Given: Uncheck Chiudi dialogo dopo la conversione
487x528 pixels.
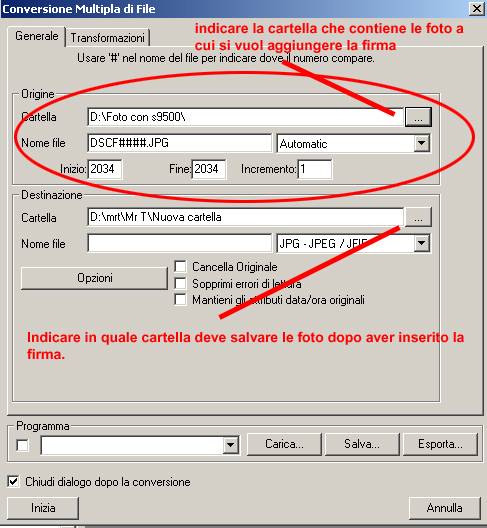Looking at the screenshot, I should coord(13,482).
